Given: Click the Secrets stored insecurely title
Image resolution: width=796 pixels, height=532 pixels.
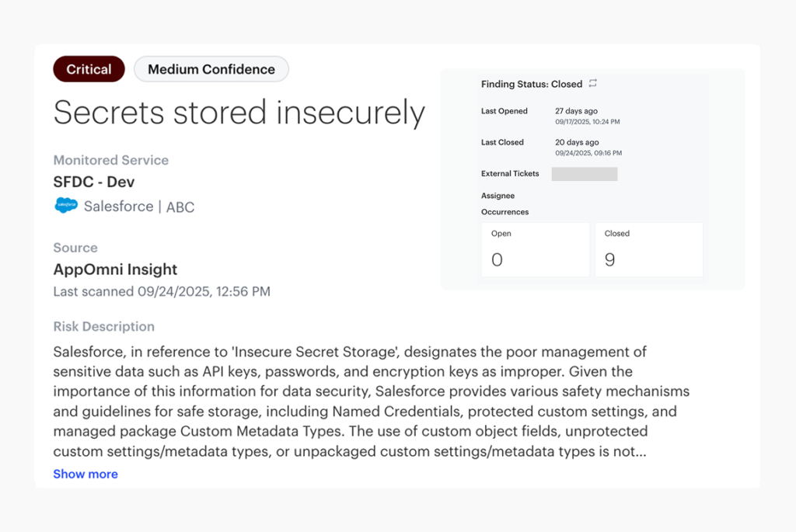Looking at the screenshot, I should pos(239,113).
